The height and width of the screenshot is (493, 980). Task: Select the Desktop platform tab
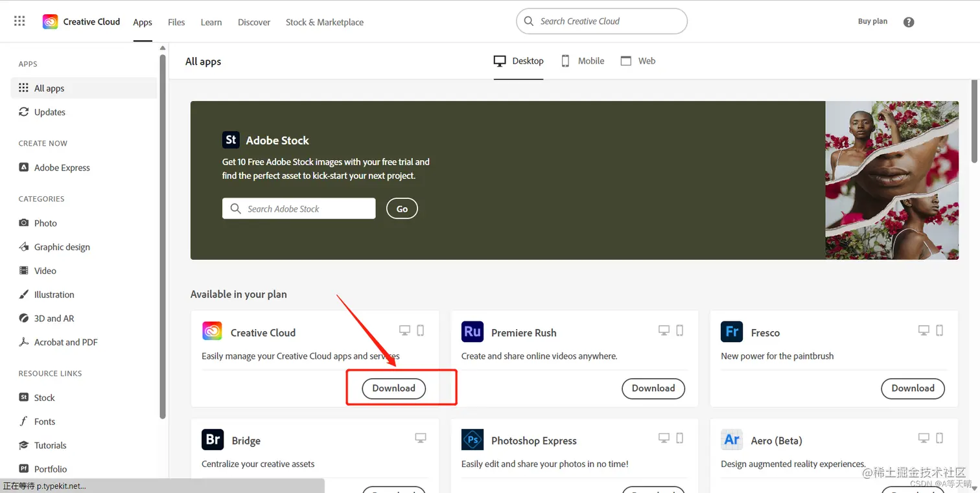coord(519,61)
